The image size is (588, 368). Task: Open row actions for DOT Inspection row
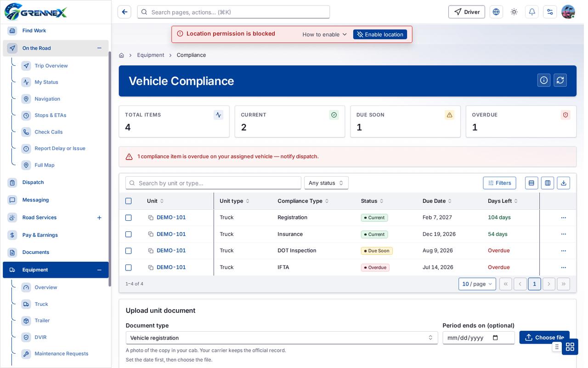[x=564, y=251]
